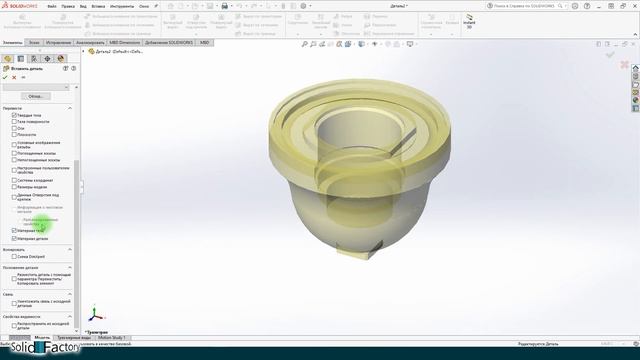This screenshot has width=640, height=360.
Task: Open the DimXpertManager crosshair tab icon
Action: pos(47,59)
